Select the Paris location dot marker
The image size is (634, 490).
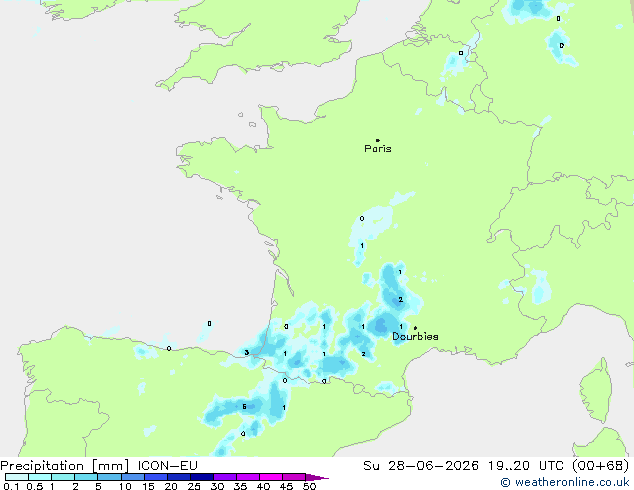point(378,140)
